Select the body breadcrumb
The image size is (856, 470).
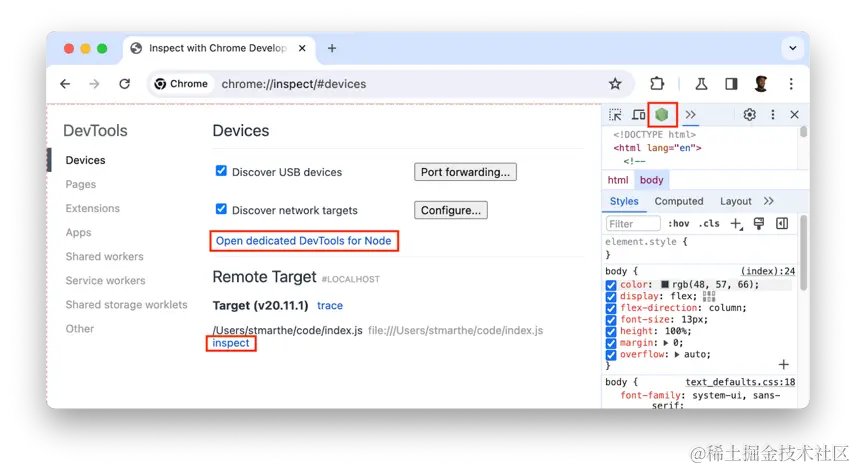click(x=652, y=180)
